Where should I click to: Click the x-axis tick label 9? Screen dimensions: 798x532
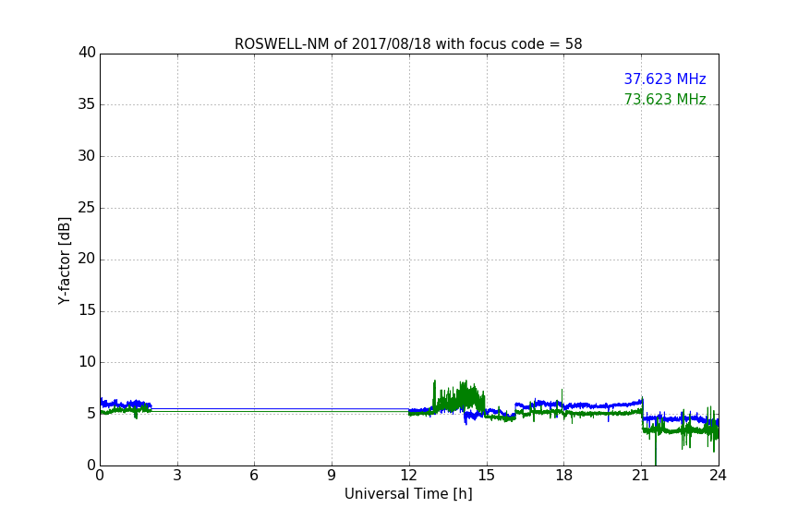pos(332,476)
